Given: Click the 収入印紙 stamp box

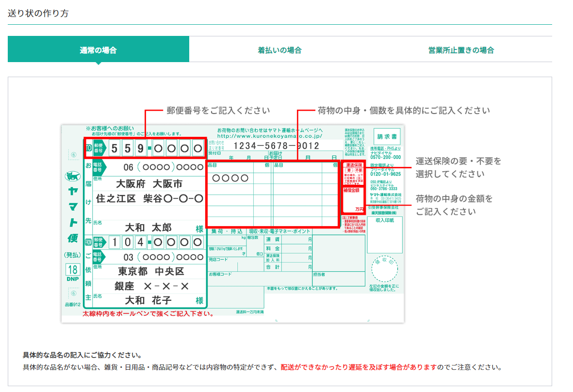Looking at the screenshot, I should [385, 234].
